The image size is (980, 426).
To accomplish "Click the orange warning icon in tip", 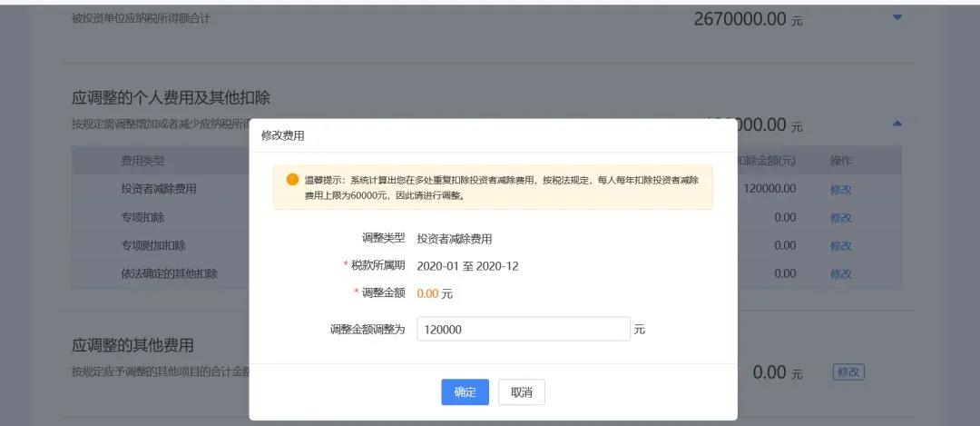I will (x=292, y=180).
